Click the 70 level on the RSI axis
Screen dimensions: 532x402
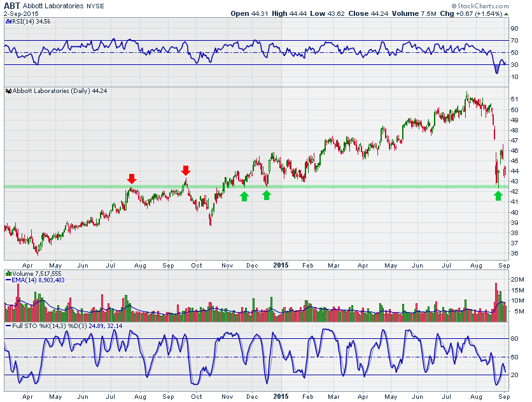click(x=514, y=41)
